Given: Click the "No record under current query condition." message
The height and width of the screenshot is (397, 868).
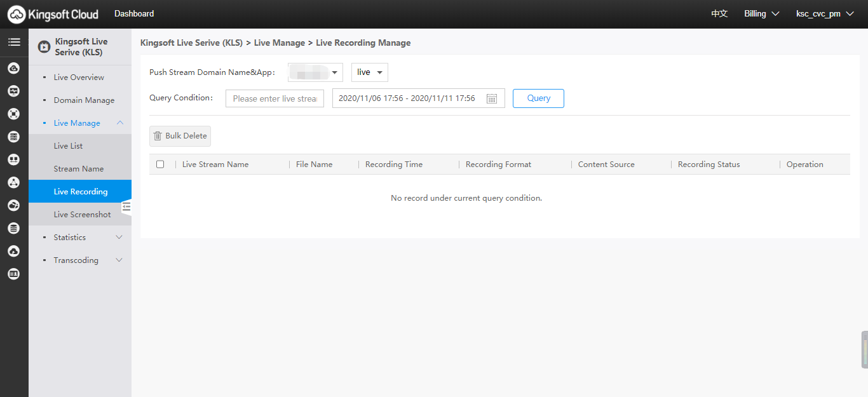Looking at the screenshot, I should click(x=466, y=198).
